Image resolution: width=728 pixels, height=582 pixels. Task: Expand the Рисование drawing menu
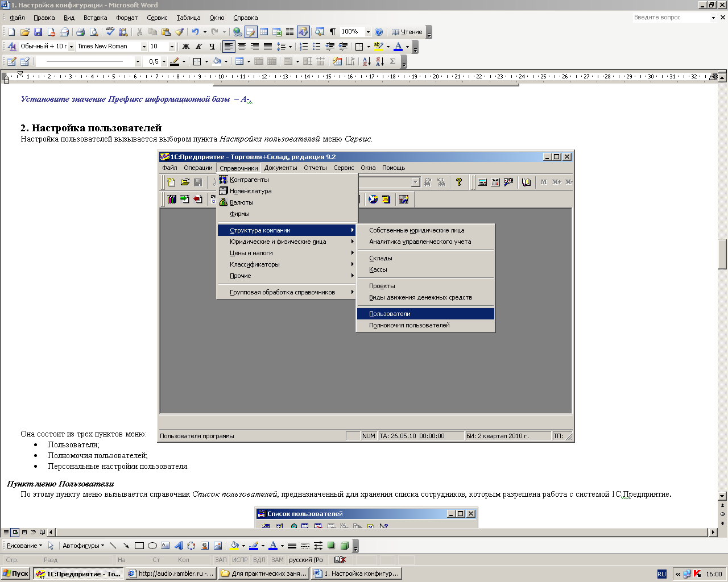24,546
